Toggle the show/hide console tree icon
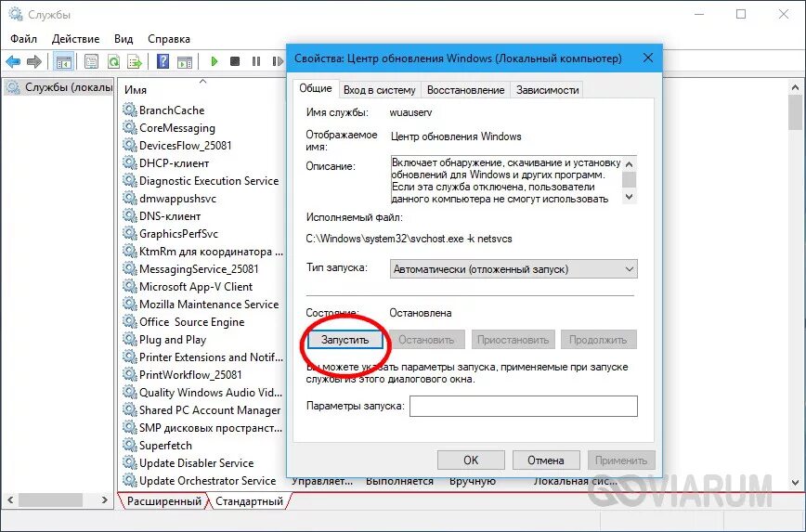This screenshot has width=806, height=532. (x=64, y=61)
